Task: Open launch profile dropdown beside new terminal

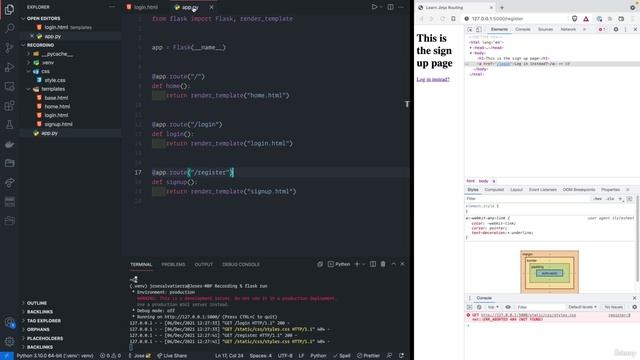Action: 364,264
